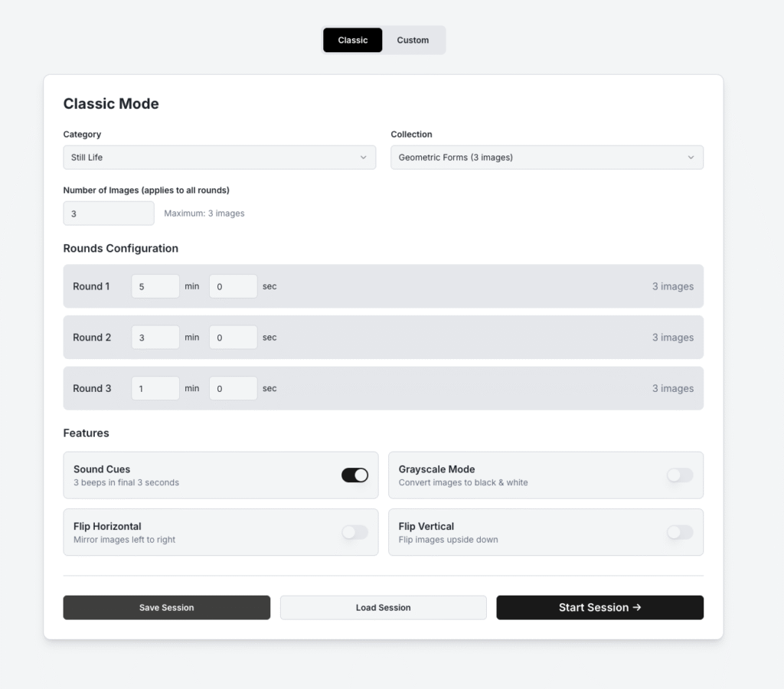
Task: Toggle Flip Vertical on
Action: pos(680,532)
